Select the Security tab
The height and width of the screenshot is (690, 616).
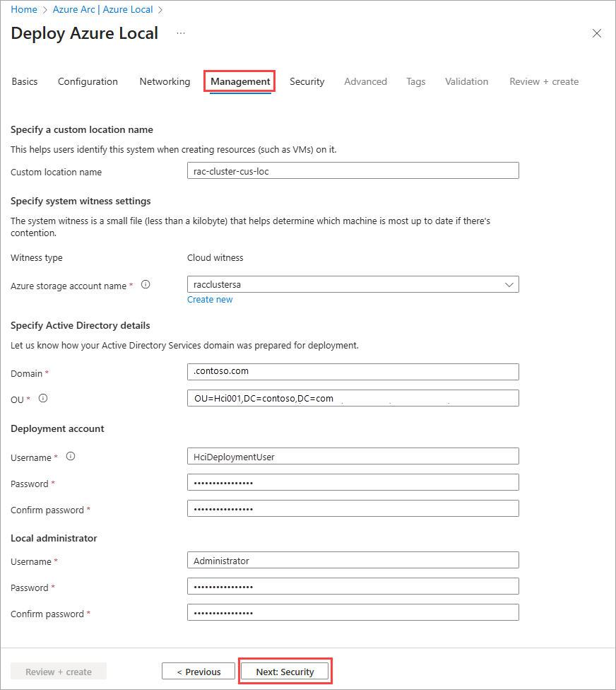[x=307, y=81]
